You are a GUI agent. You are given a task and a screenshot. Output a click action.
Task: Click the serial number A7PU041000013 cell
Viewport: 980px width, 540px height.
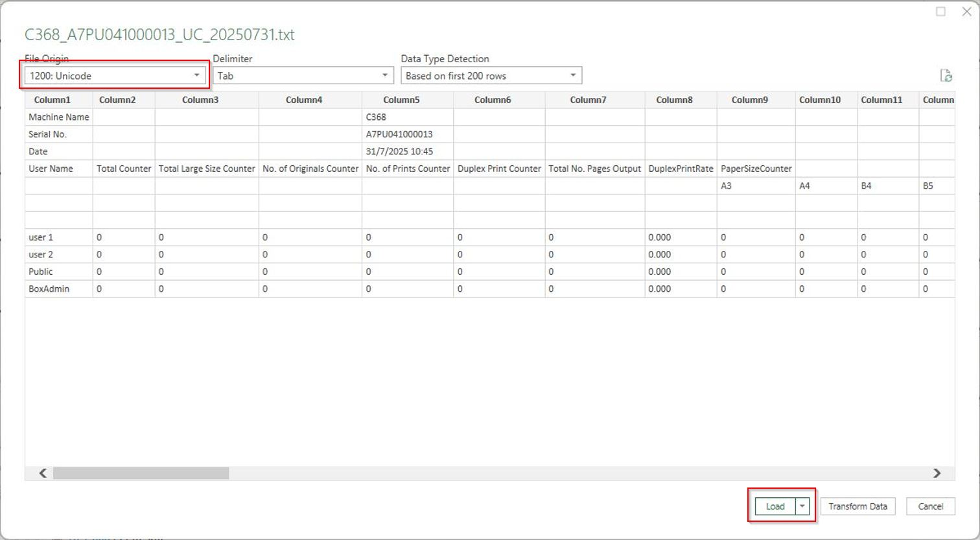click(x=399, y=134)
